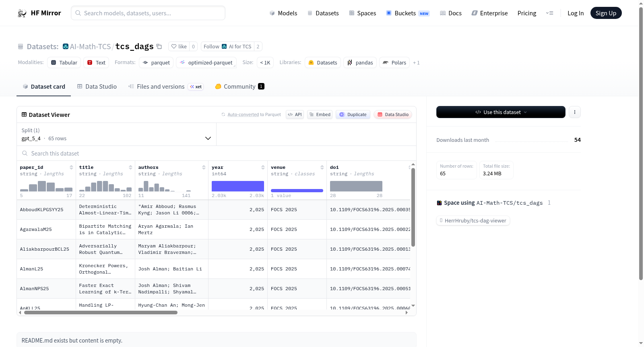Click the 'Bipartite Matching is in Catalytic' title cell
Image resolution: width=644 pixels, height=347 pixels.
[x=105, y=229]
